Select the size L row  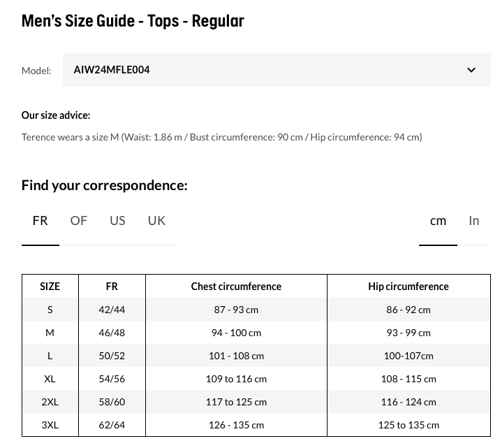[x=256, y=356]
